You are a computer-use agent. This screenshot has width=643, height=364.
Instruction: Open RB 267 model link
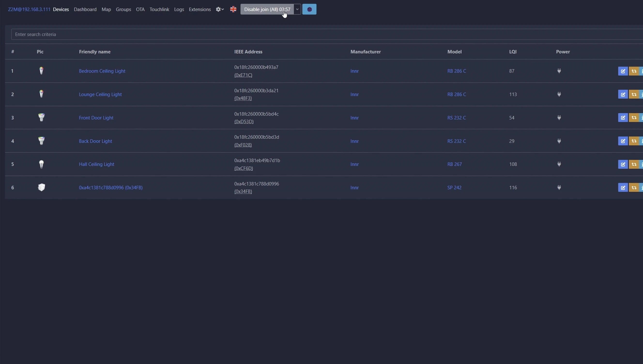click(455, 164)
